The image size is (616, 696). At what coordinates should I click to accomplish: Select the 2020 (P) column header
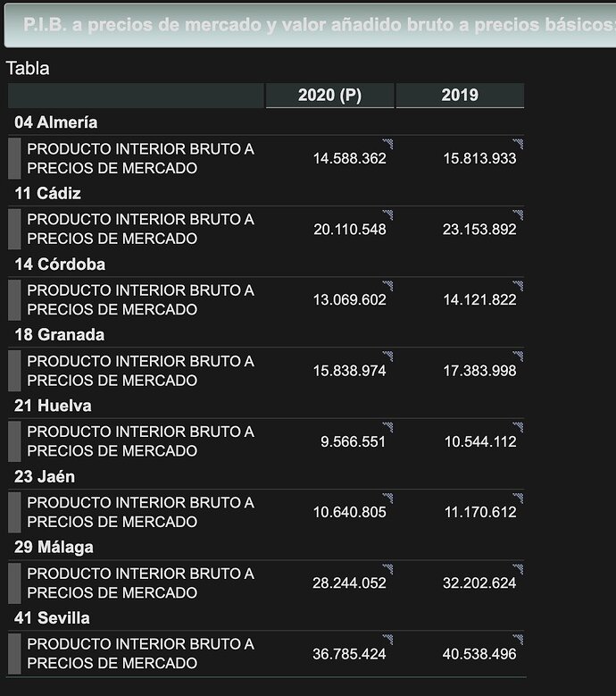click(329, 95)
